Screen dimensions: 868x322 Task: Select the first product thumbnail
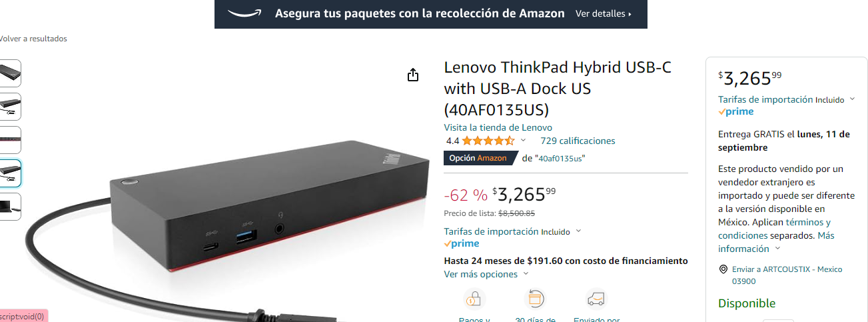pos(9,73)
